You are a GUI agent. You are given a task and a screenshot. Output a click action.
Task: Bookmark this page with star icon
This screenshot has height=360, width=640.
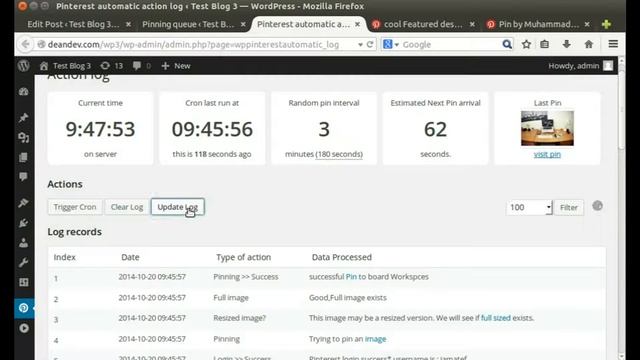pos(526,44)
